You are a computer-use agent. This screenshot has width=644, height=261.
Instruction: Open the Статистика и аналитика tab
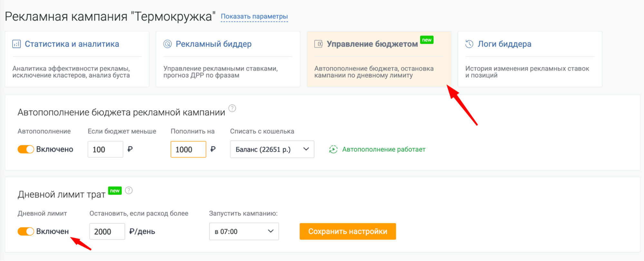(77, 59)
